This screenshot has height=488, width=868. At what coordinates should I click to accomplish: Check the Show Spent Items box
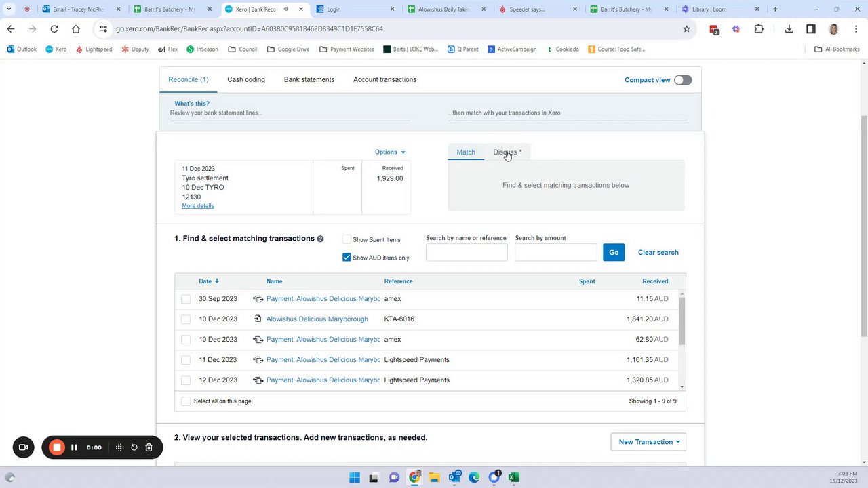347,239
